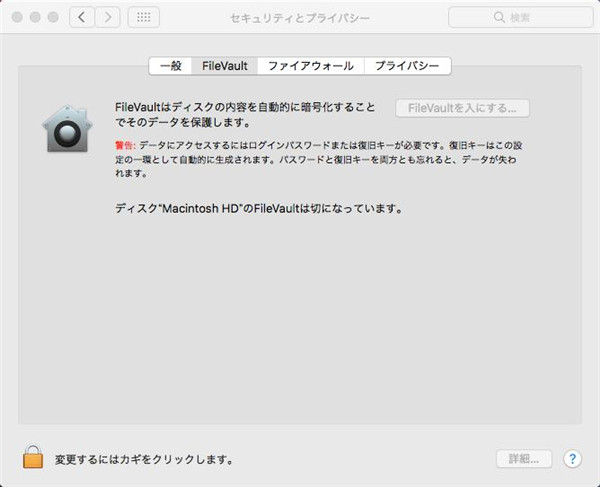
Task: Click the gray close window button
Action: pos(17,17)
